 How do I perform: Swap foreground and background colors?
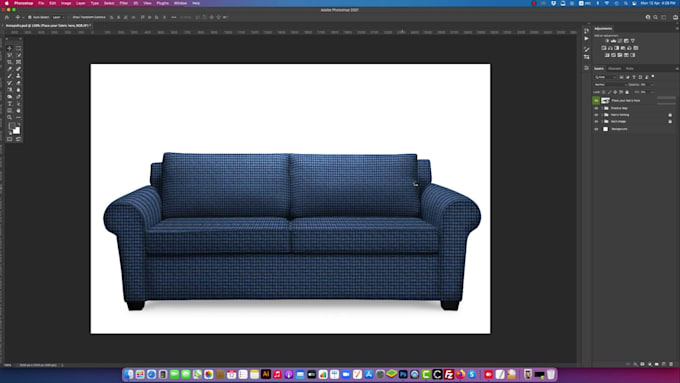[x=19, y=124]
